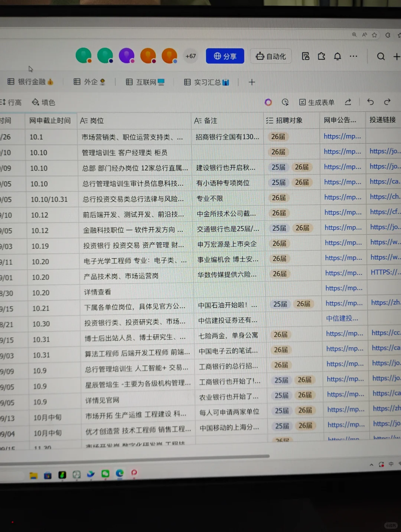
Task: Select cell 星辰管培生 -主要为各级机构管理
Action: (138, 384)
